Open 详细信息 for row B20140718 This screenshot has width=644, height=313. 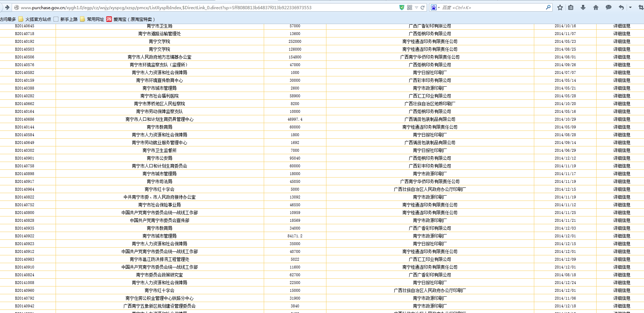[622, 34]
